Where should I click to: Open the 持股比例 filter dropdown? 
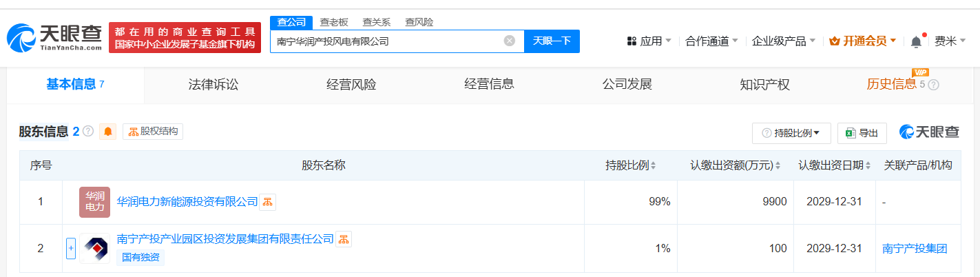[x=791, y=133]
